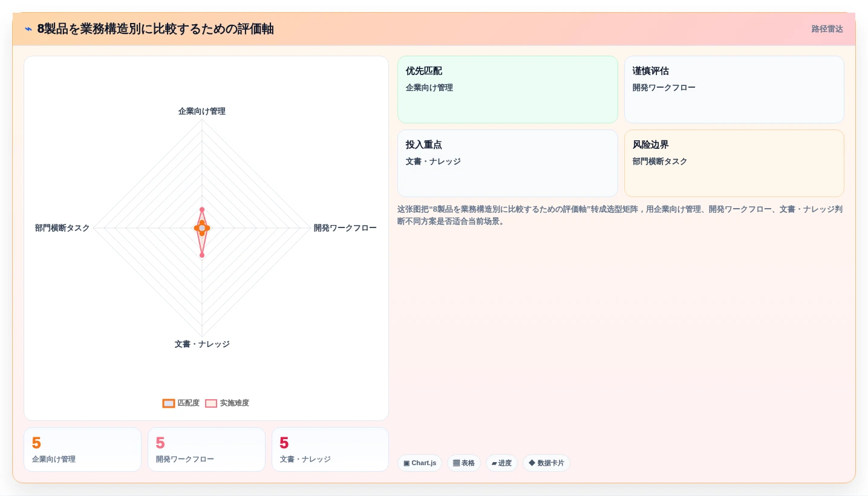Click the 部門横断タスク axis label on the radar chart

click(x=62, y=228)
